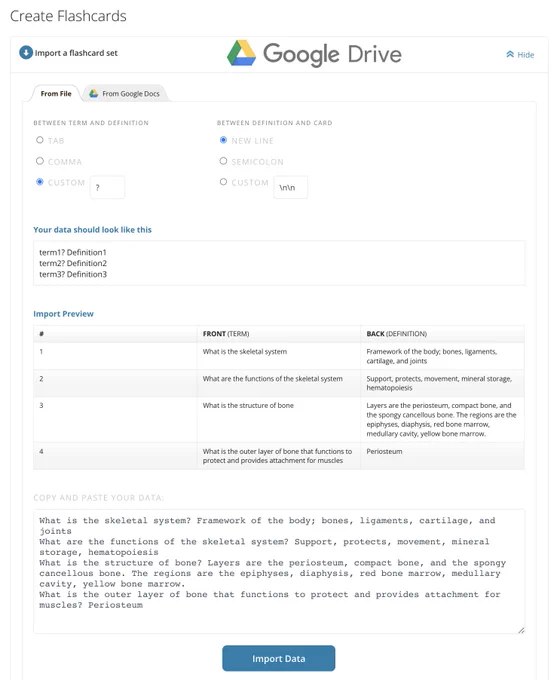Click the 'term2? Definition2' example line
Image resolution: width=560 pixels, height=680 pixels.
[73, 263]
